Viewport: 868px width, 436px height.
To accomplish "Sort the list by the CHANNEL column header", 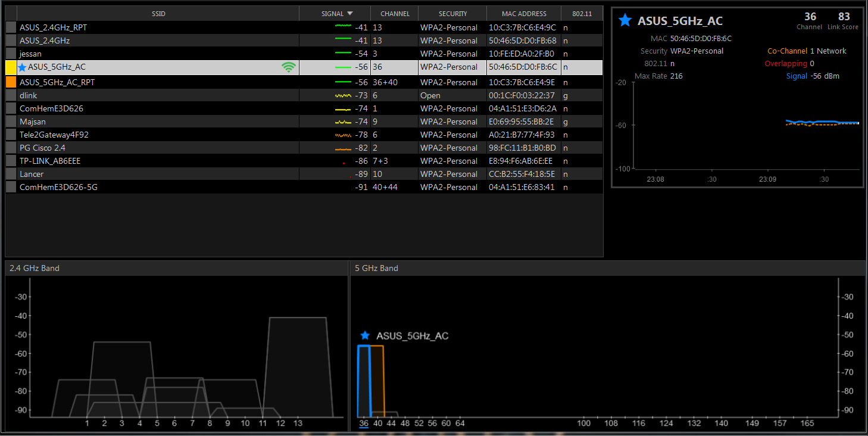I will (394, 14).
